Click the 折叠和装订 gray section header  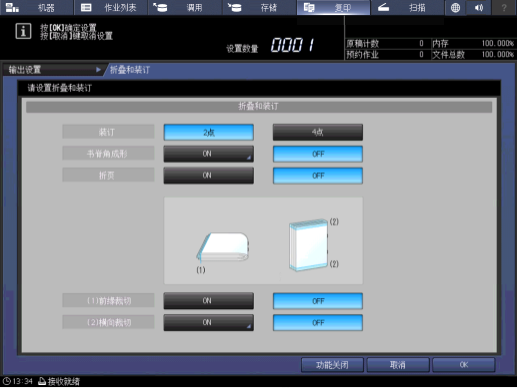(x=259, y=107)
